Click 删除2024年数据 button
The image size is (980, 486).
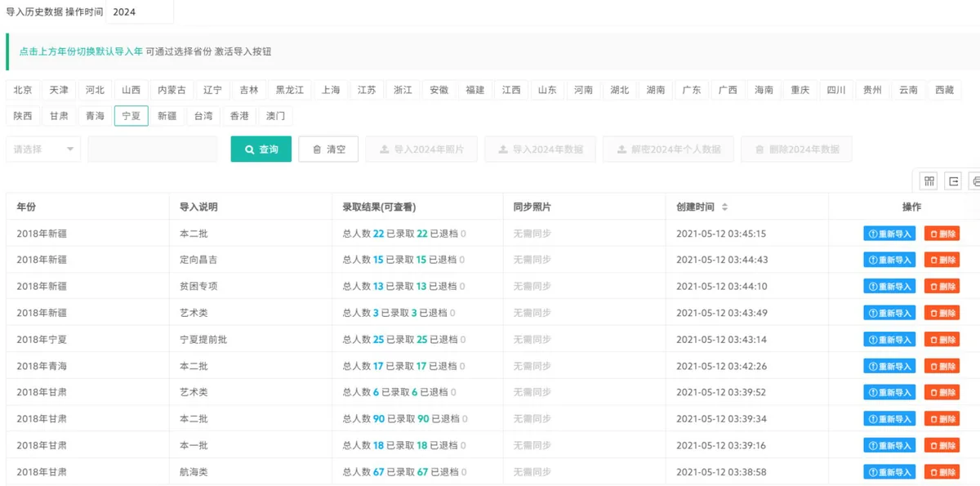[796, 149]
